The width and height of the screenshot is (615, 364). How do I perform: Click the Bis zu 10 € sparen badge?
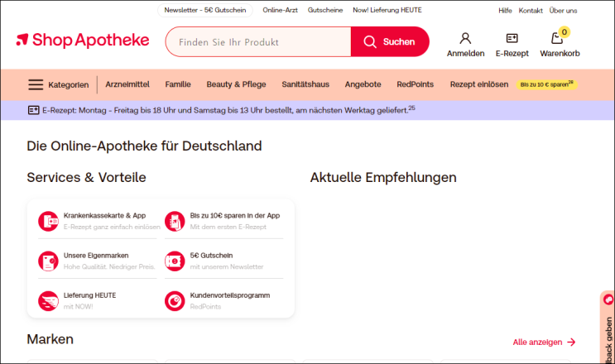click(546, 84)
